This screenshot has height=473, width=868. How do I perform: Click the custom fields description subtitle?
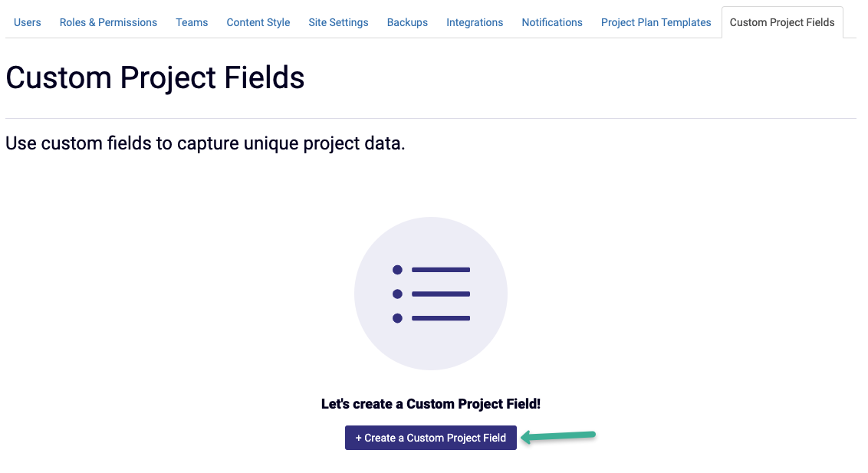point(205,143)
